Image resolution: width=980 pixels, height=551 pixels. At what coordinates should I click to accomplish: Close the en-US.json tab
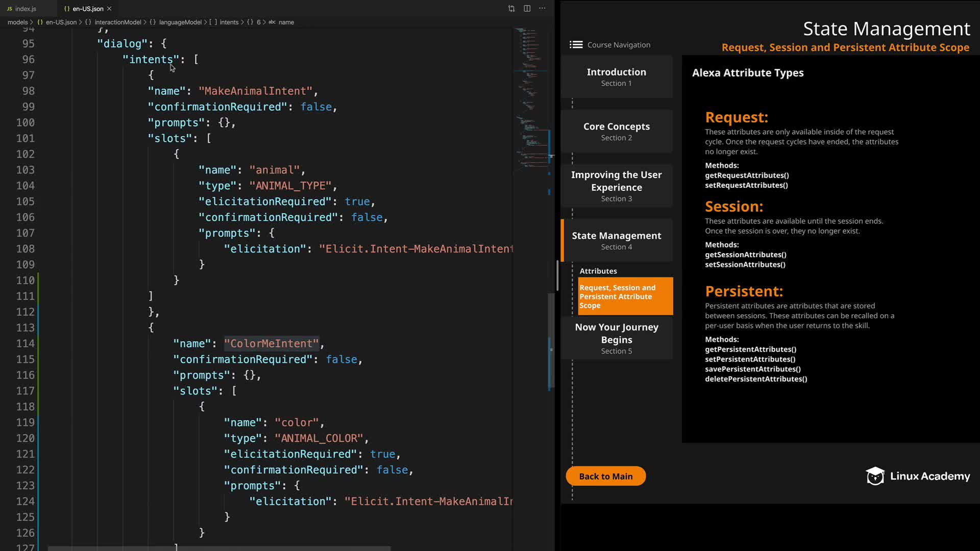click(x=109, y=9)
